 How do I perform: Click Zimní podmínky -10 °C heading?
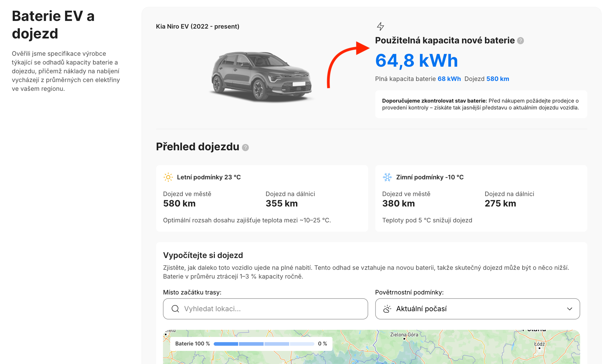point(430,177)
